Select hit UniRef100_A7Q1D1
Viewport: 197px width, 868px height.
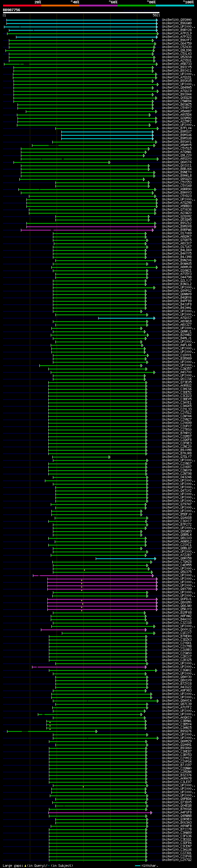click(176, 78)
